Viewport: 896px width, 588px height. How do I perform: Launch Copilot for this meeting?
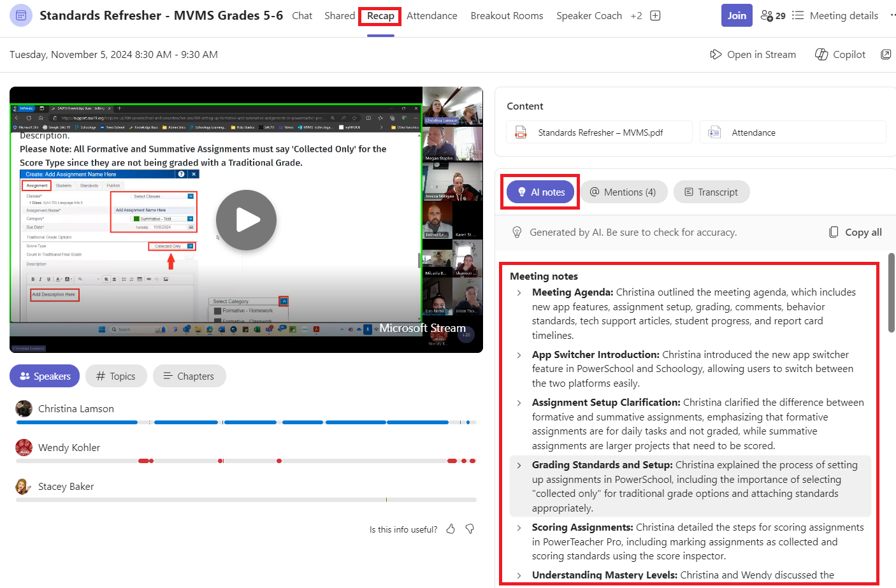[x=841, y=55]
